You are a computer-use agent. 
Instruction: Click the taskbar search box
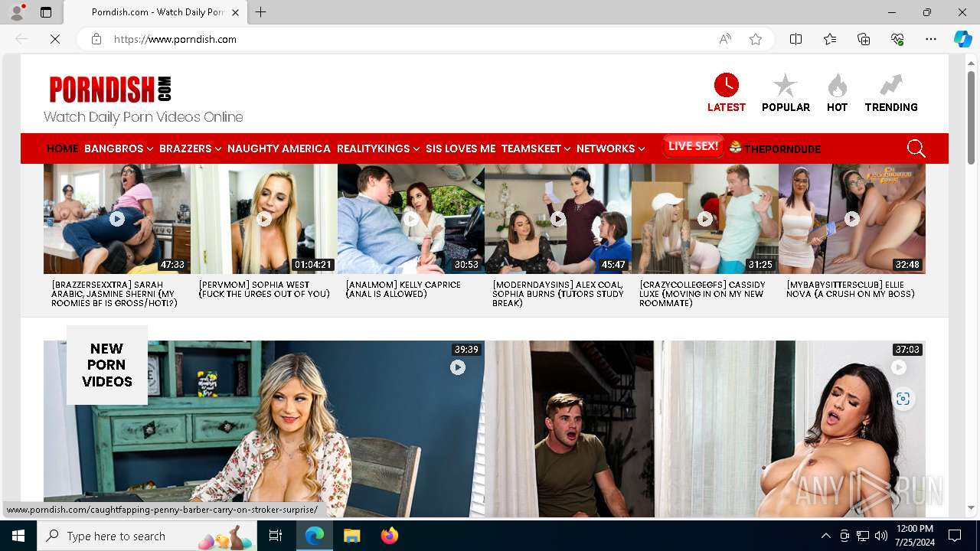[147, 536]
